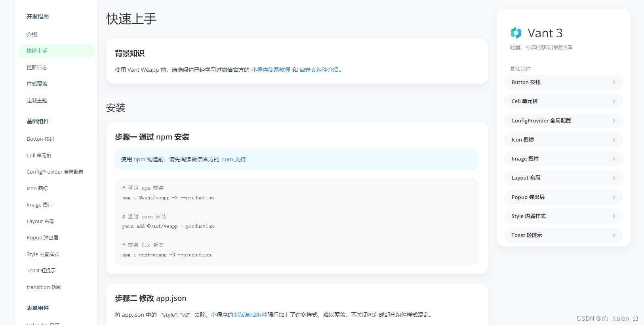Follow the 自定义组件介绍 link
The width and height of the screenshot is (644, 325).
pyautogui.click(x=319, y=70)
